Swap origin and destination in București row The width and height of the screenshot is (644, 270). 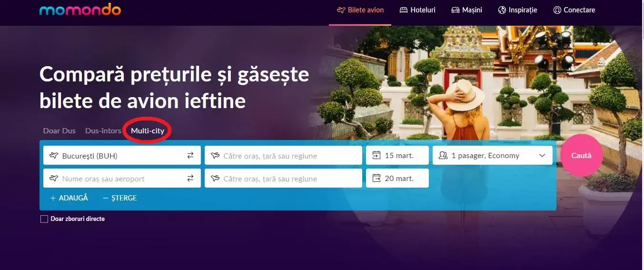[x=190, y=155]
